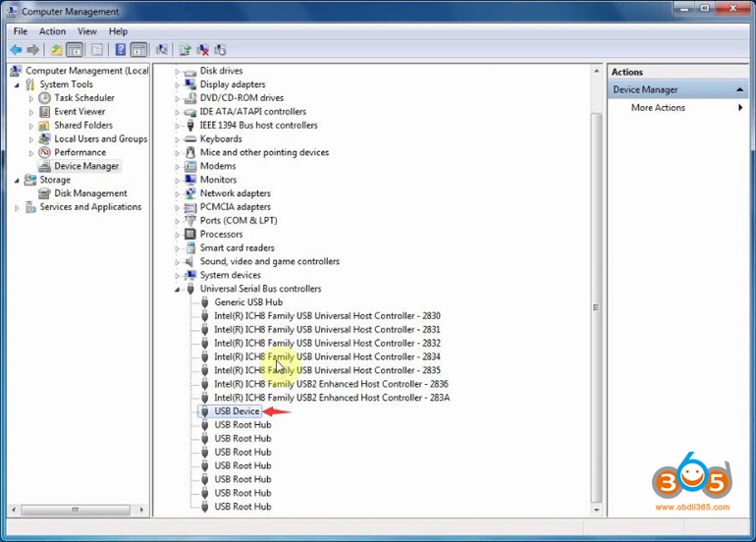
Task: Click the Back arrow toolbar icon
Action: coord(16,50)
